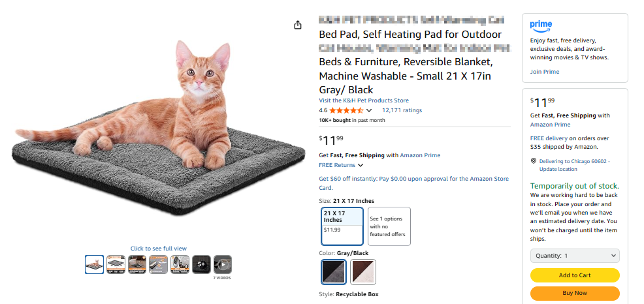644x304 pixels.
Task: Click the Prime logo in the sidebar
Action: [x=541, y=25]
